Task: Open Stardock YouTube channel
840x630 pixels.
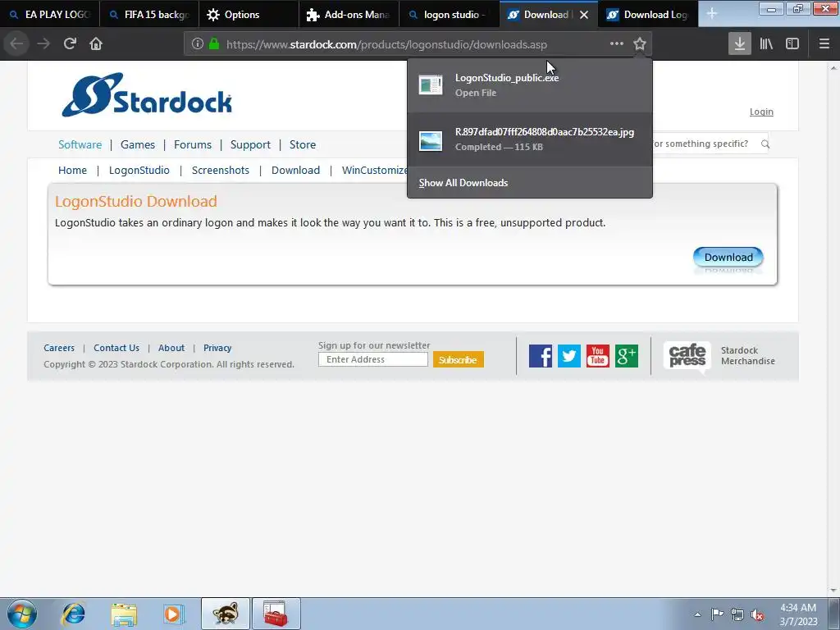Action: 598,356
